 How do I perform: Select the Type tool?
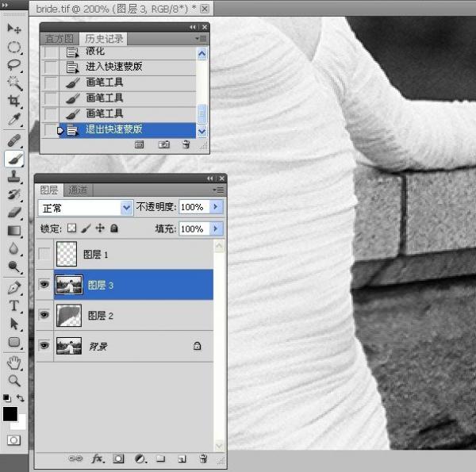coord(14,305)
